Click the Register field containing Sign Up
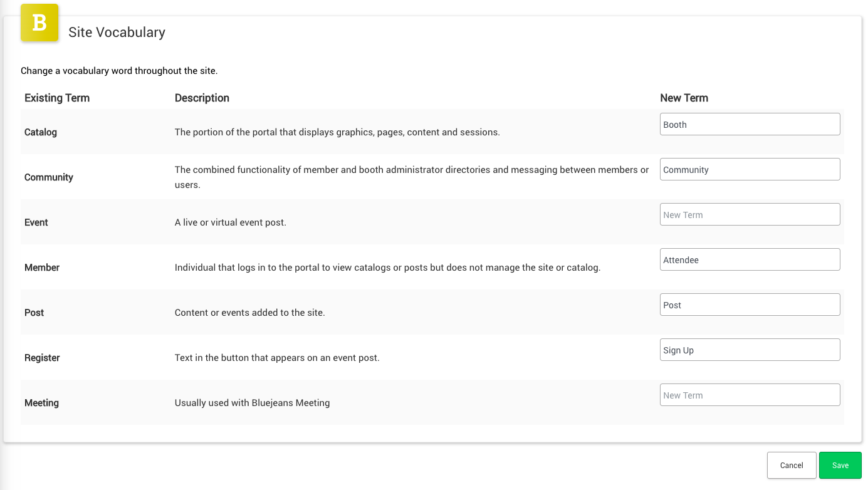This screenshot has height=490, width=868. click(750, 350)
